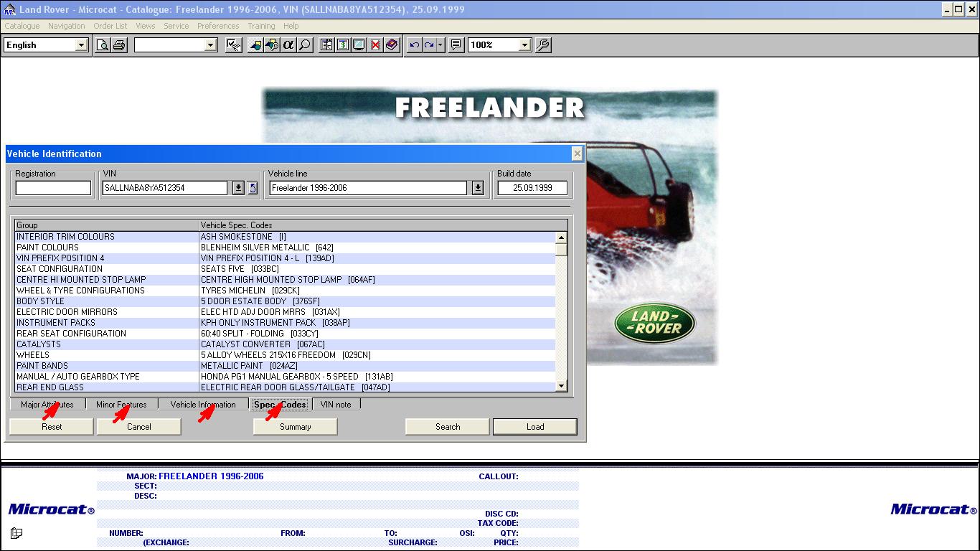Select TYRES MICHELIN [029CK] spec code
The width and height of the screenshot is (980, 551).
[x=250, y=291]
